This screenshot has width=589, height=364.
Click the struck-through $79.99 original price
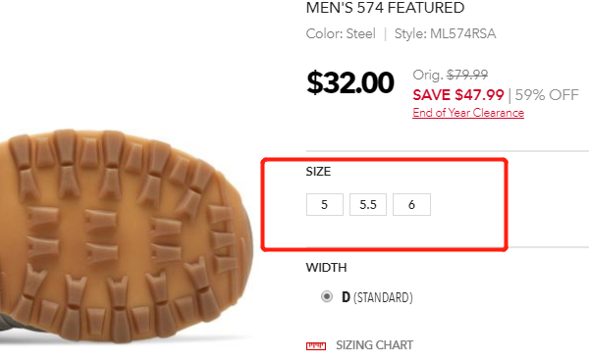point(467,75)
